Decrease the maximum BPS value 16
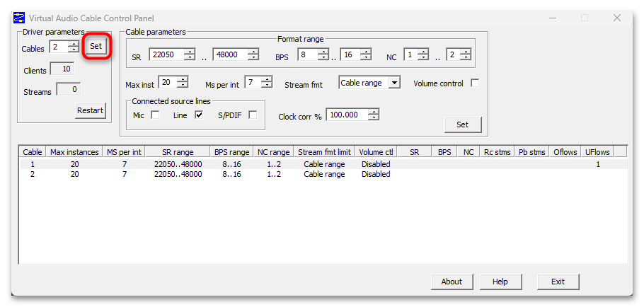644x307 pixels. click(x=366, y=57)
